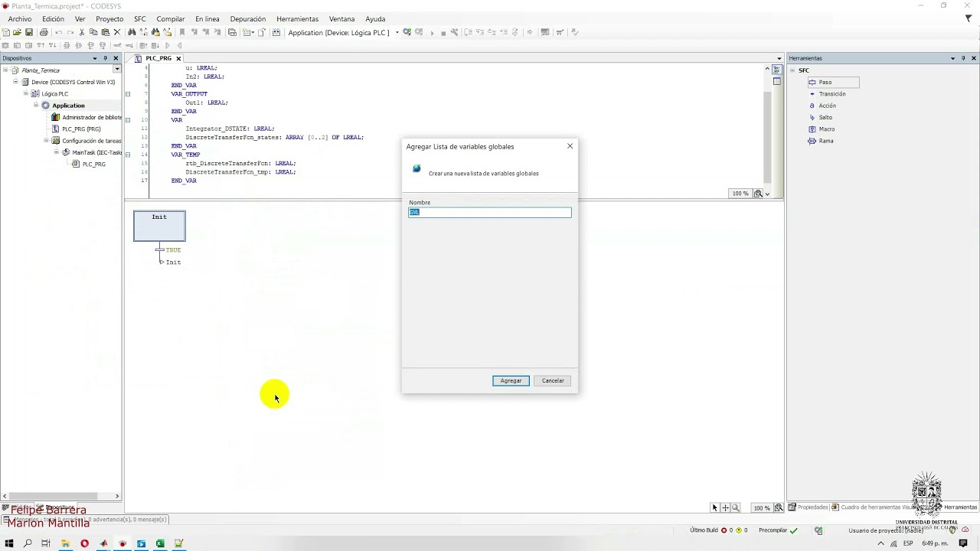This screenshot has width=980, height=551.
Task: Open the Dispositivos panel dropdown arrow
Action: [x=95, y=58]
